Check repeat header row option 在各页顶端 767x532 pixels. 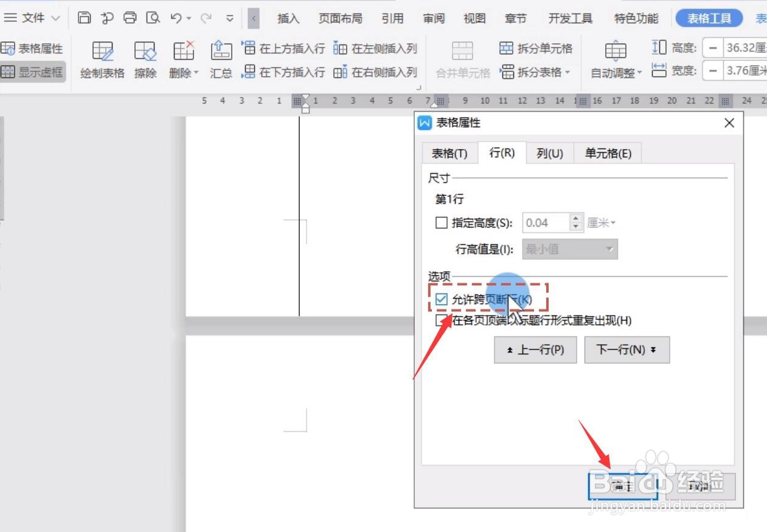pos(440,320)
